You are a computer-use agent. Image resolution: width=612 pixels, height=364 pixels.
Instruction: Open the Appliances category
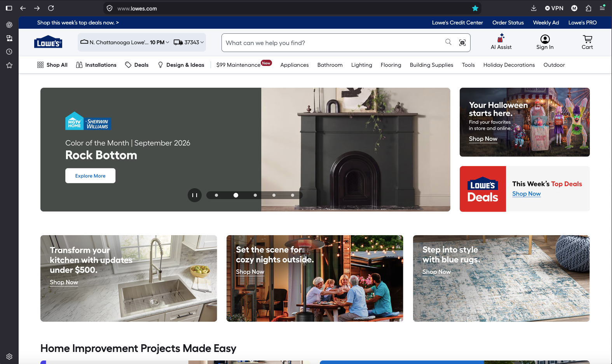coord(295,65)
